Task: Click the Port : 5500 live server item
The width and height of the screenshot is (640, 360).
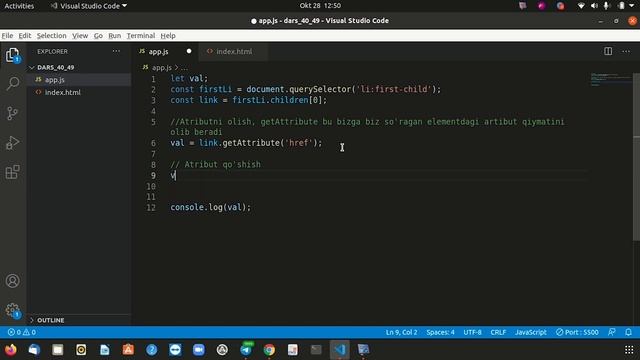Action: click(x=577, y=332)
